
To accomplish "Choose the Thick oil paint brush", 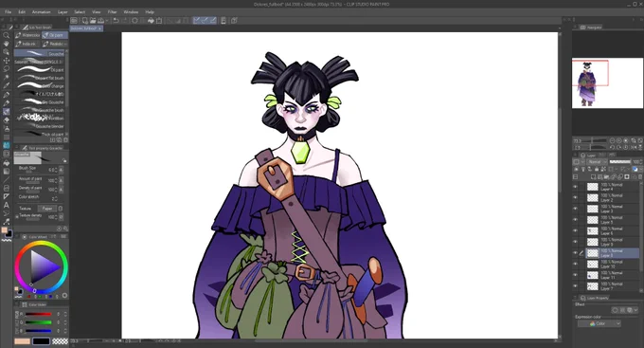I will (x=40, y=134).
